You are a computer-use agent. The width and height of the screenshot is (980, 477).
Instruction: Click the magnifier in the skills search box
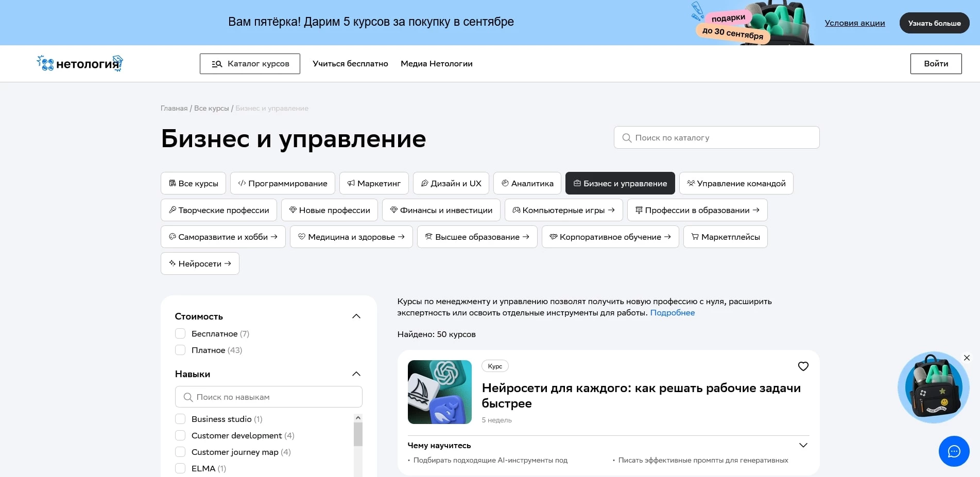(x=188, y=397)
